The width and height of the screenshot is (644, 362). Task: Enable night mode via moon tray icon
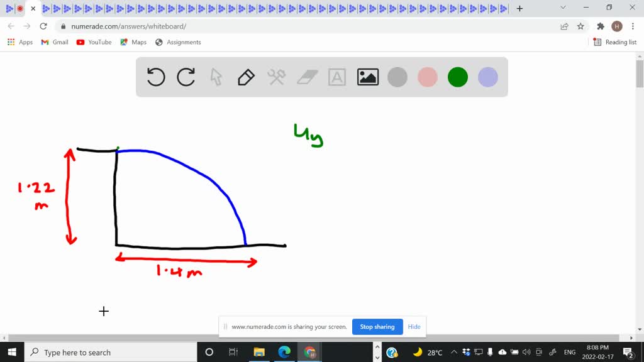[x=418, y=353]
